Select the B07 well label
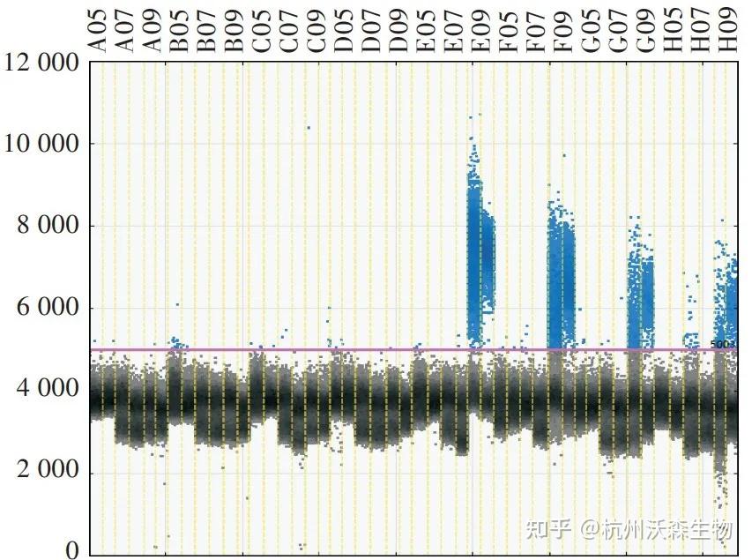 tap(206, 29)
